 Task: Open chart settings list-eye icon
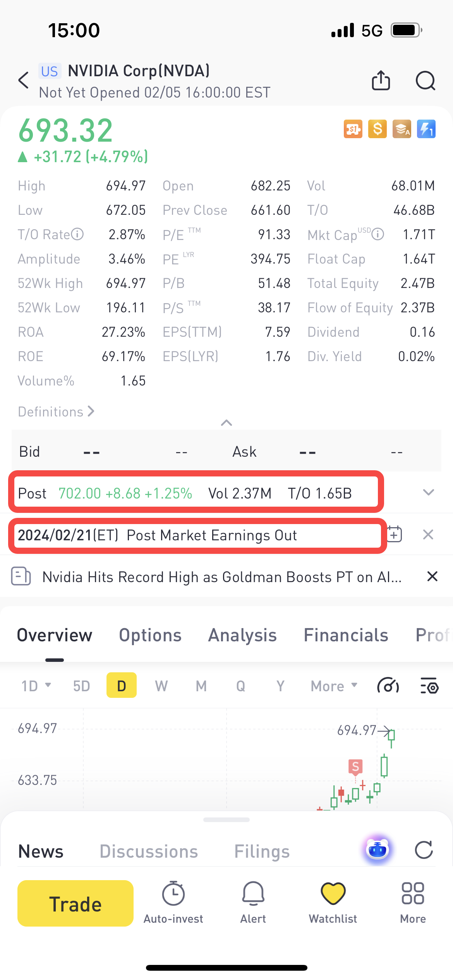pos(429,686)
